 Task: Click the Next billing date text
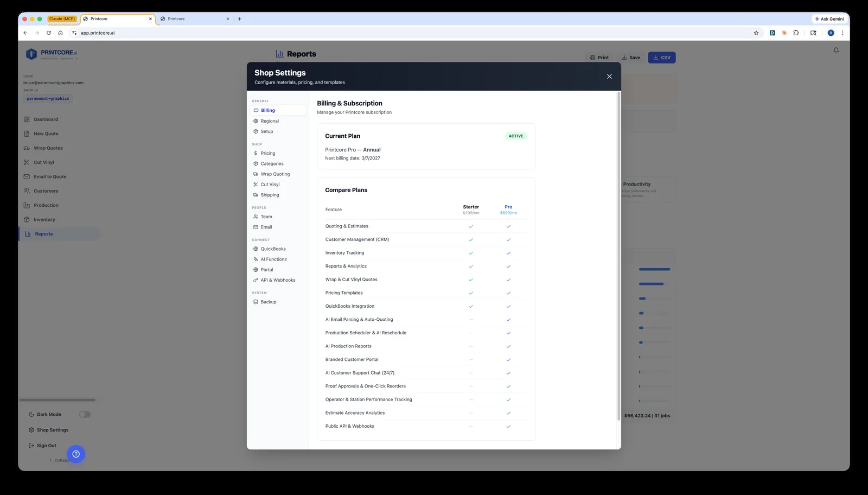353,158
